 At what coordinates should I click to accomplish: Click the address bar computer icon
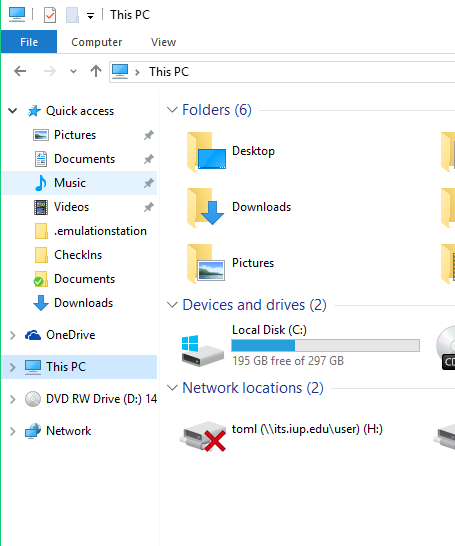(120, 71)
